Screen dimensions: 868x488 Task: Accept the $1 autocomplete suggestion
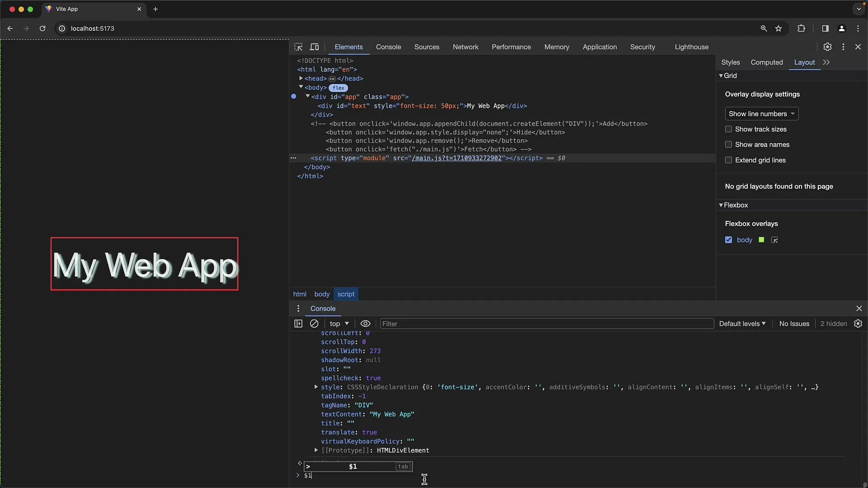pyautogui.click(x=358, y=466)
